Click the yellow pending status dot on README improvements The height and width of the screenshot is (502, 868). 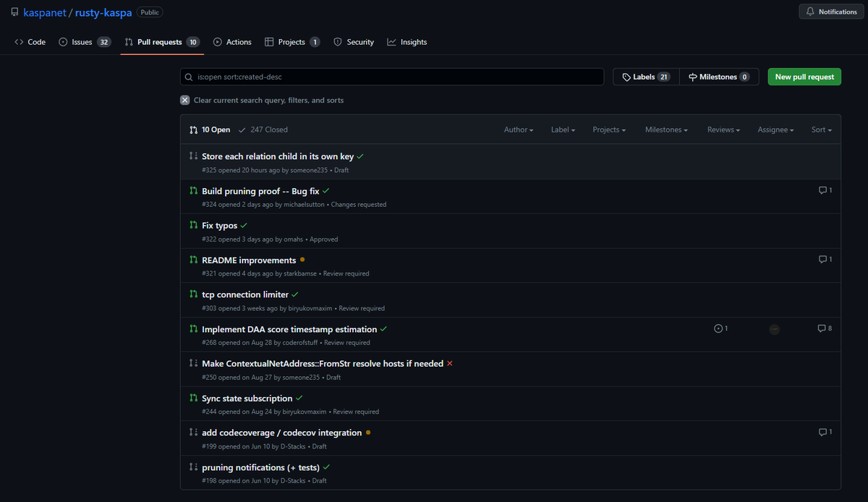click(x=302, y=259)
